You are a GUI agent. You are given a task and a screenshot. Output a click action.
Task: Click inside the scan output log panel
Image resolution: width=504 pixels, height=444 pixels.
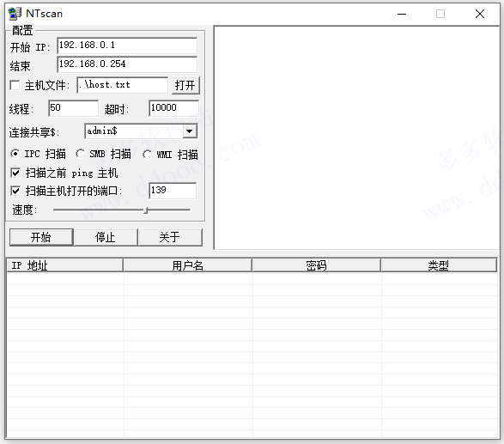(356, 137)
